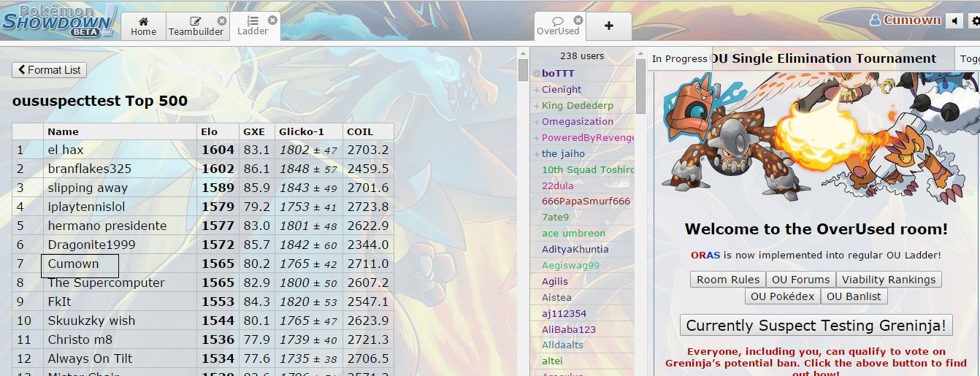Screen dimensions: 980x376
Task: Open the OU Forums button
Action: coord(800,280)
